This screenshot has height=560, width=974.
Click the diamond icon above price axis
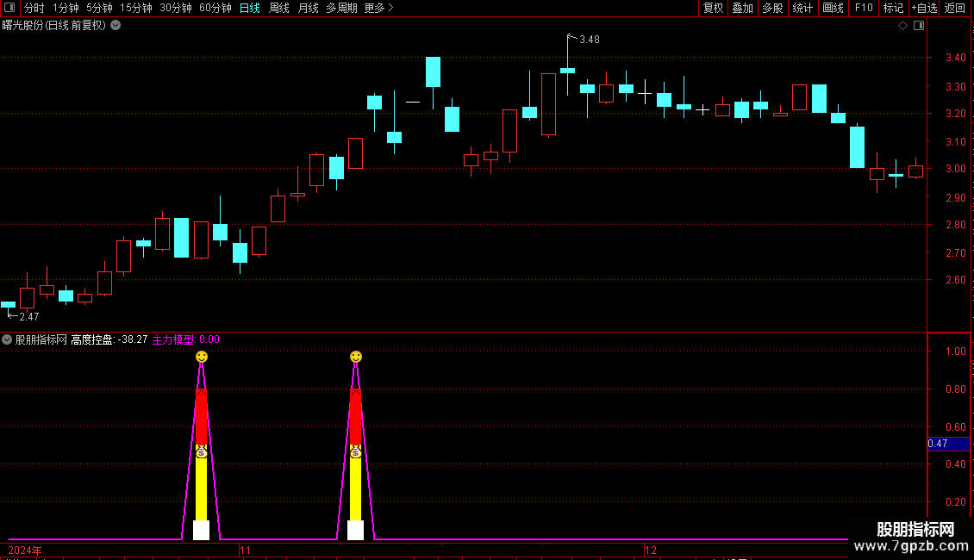[x=903, y=26]
